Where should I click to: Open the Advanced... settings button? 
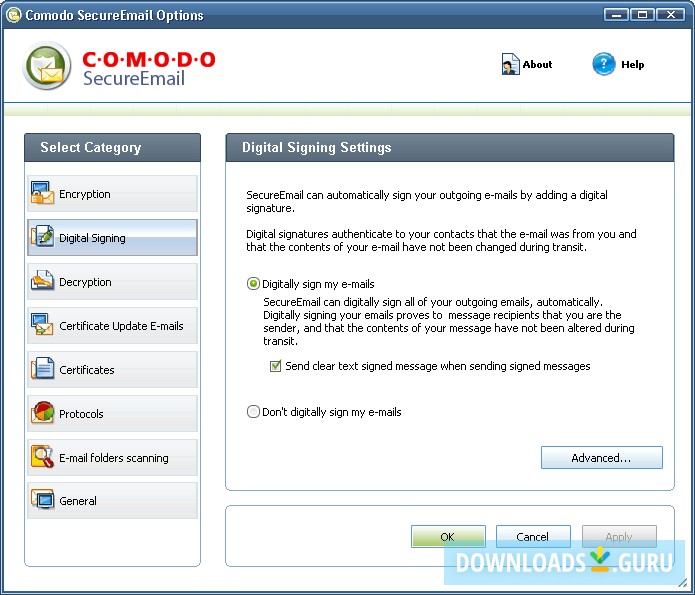point(601,458)
